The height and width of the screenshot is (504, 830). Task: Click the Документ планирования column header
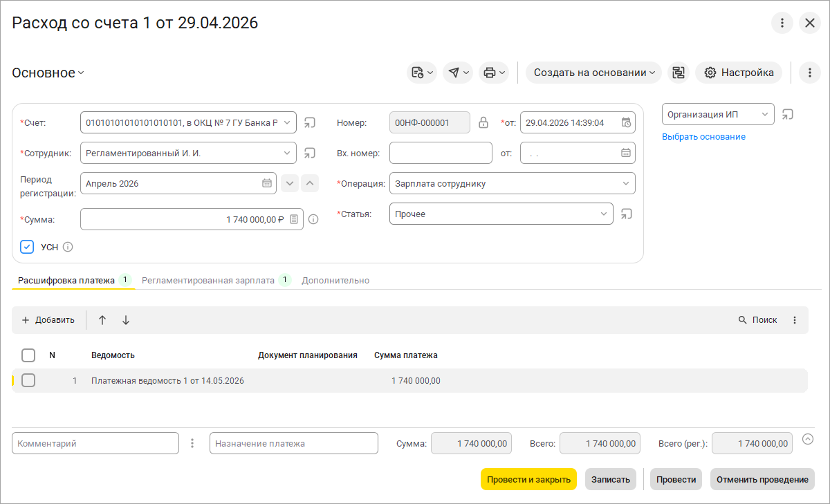[x=308, y=355]
